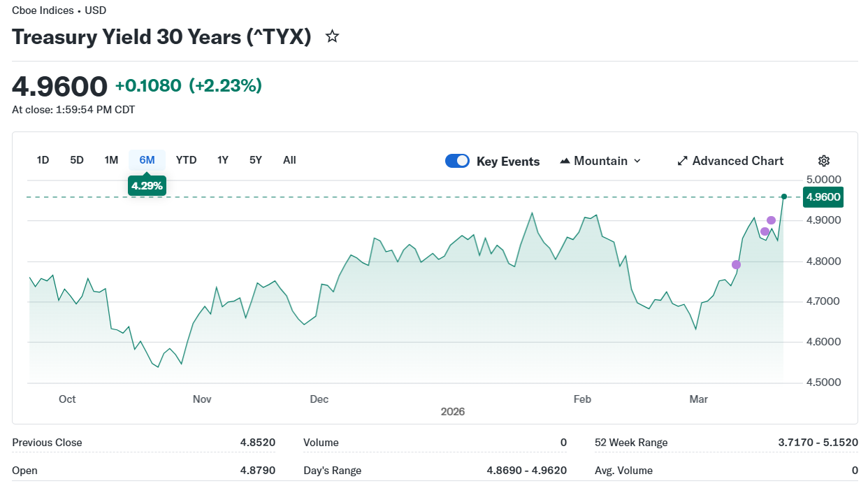Image resolution: width=868 pixels, height=486 pixels.
Task: Show the 1Y chart range
Action: (x=223, y=160)
